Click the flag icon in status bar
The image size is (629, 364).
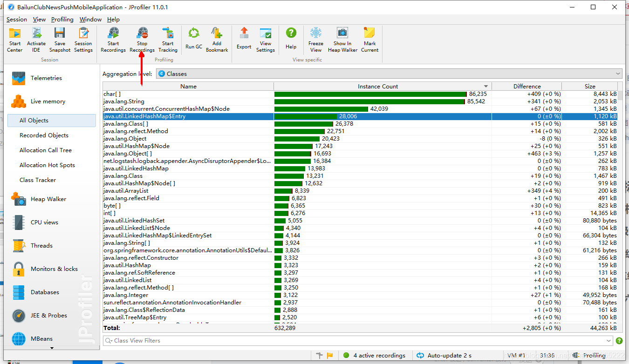[x=330, y=355]
